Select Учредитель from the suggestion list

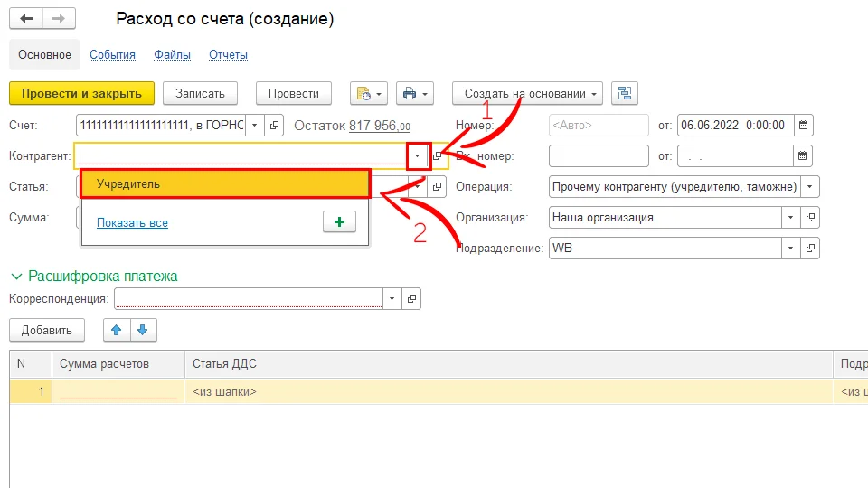(225, 184)
